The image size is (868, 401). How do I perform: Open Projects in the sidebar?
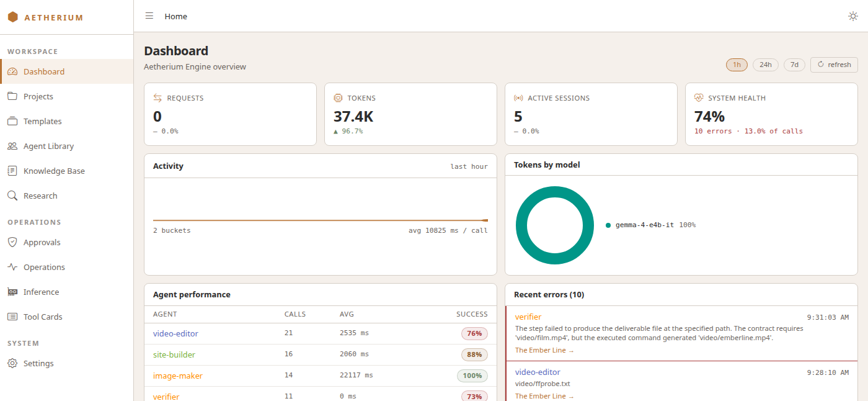tap(67, 96)
